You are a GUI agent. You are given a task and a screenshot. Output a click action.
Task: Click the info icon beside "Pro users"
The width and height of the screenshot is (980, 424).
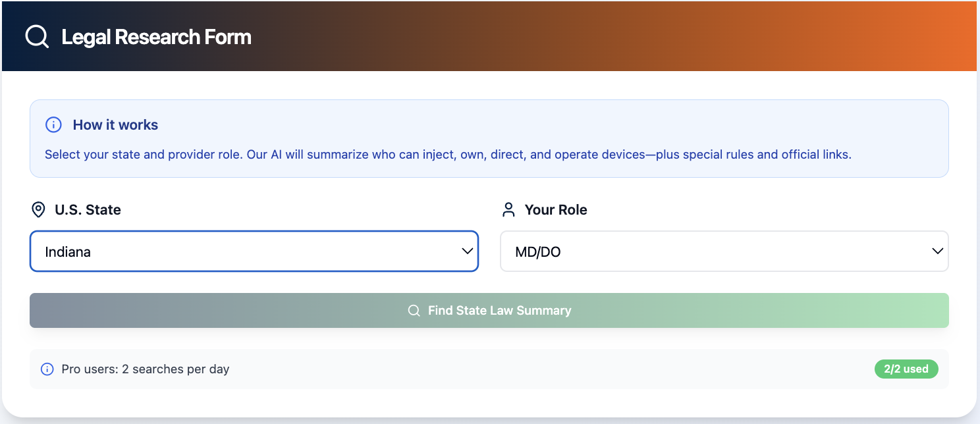(x=47, y=369)
